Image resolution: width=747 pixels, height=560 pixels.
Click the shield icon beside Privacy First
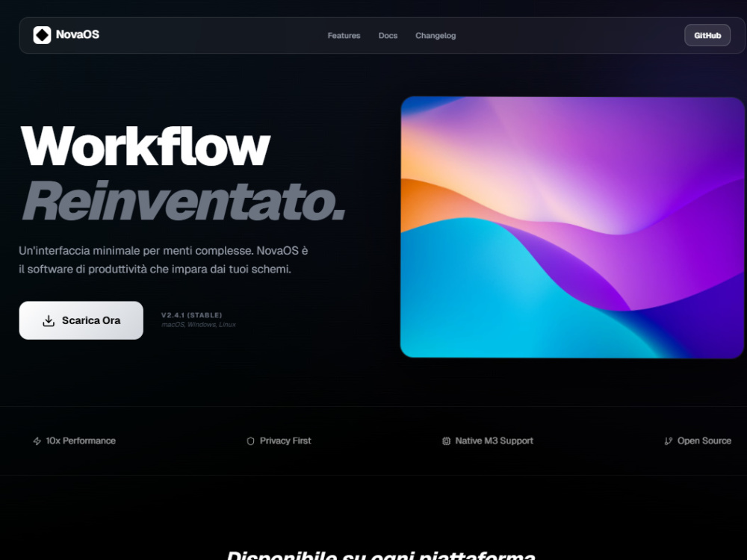(x=250, y=441)
